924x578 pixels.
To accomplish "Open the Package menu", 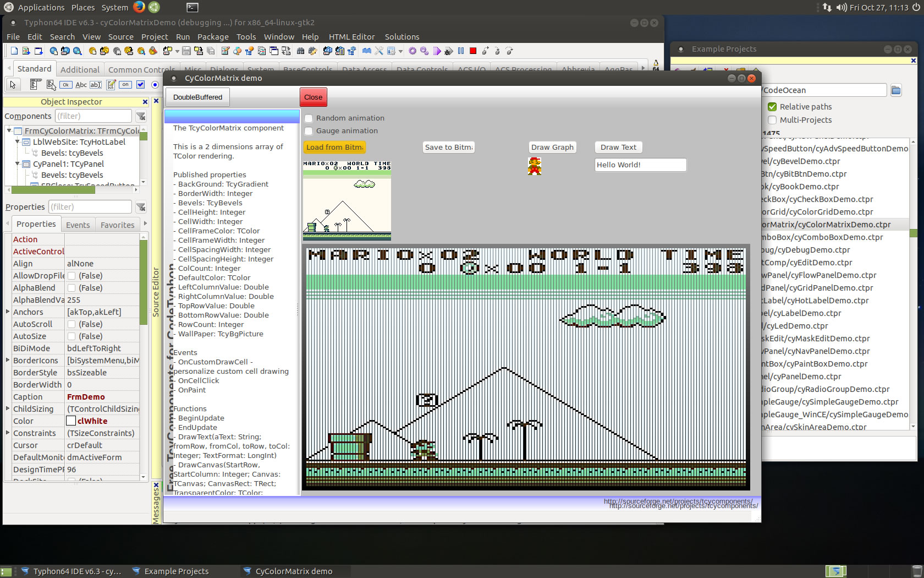I will coord(213,37).
